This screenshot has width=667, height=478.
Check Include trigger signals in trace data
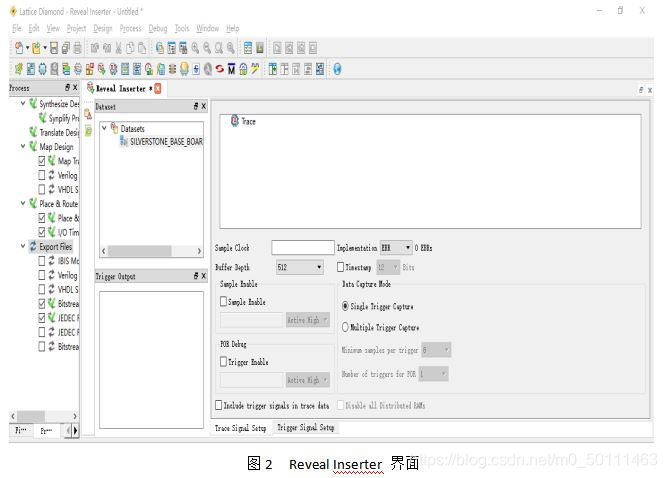(219, 405)
